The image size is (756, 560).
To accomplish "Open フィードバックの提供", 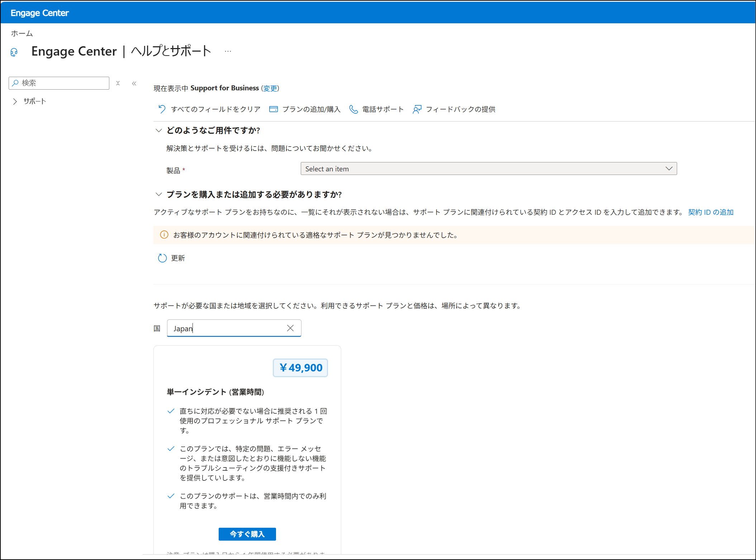I will (461, 109).
